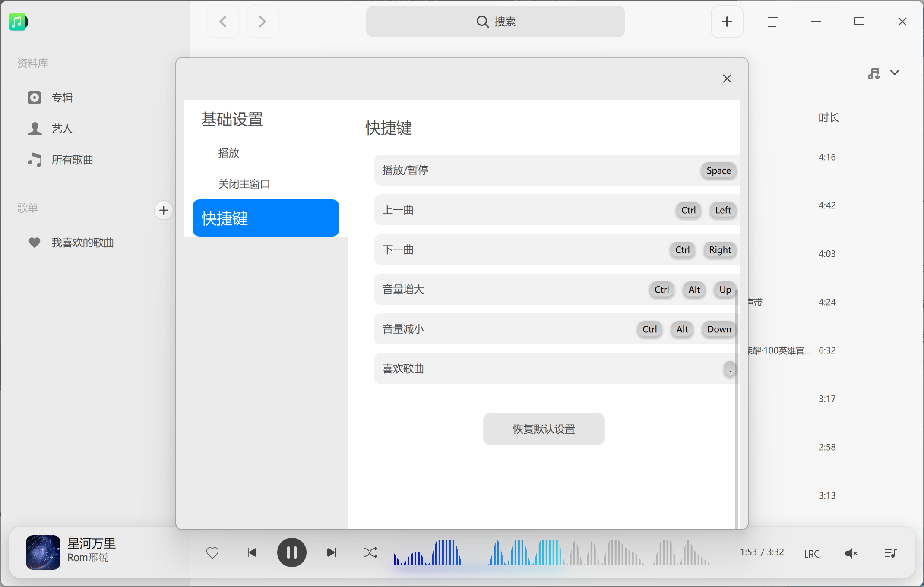Go back with the left arrow button
This screenshot has width=924, height=587.
pos(223,22)
